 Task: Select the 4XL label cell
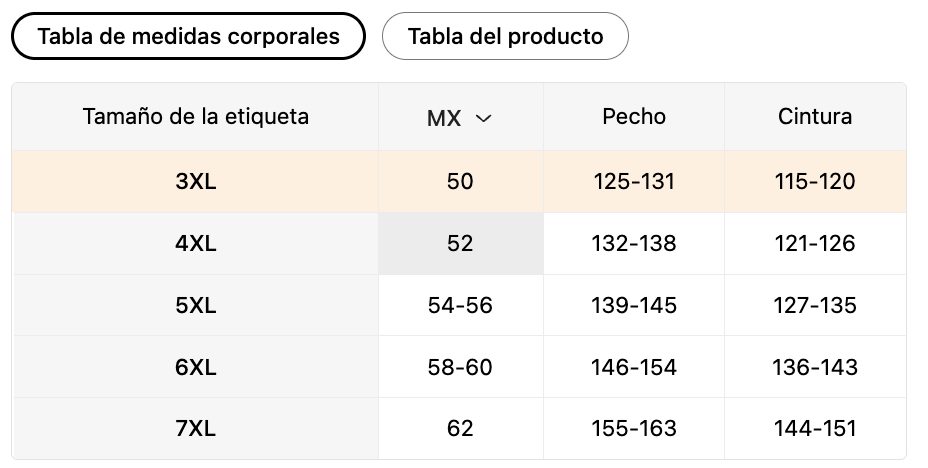(196, 244)
